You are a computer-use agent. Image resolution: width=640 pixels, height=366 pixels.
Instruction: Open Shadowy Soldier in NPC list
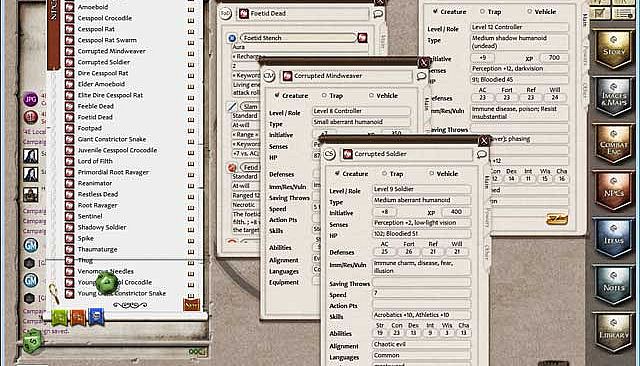tap(102, 227)
